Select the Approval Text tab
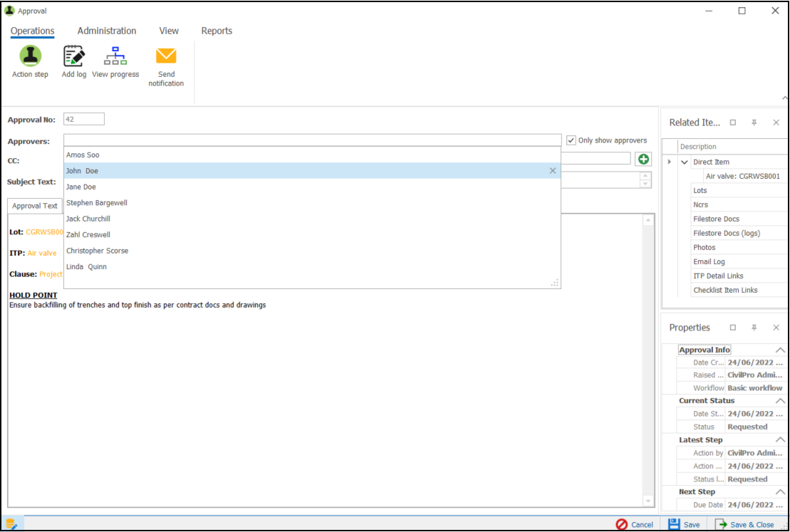This screenshot has height=532, width=790. [35, 206]
